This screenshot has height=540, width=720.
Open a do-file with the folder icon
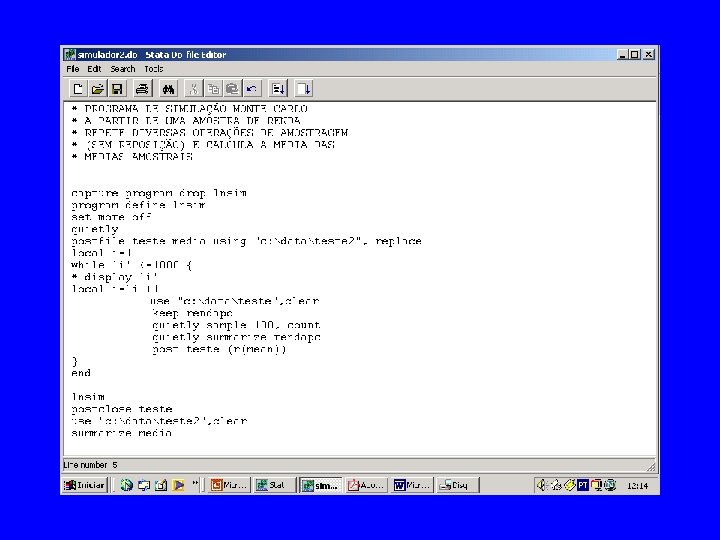97,89
